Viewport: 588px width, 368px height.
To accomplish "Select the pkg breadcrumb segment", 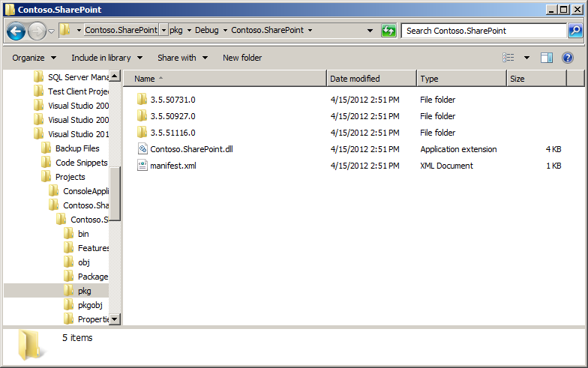I will [x=176, y=30].
